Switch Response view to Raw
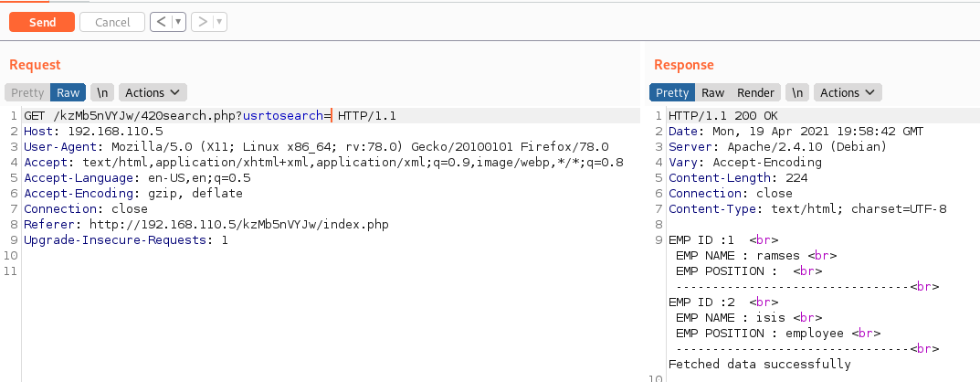The image size is (980, 382). click(x=712, y=92)
